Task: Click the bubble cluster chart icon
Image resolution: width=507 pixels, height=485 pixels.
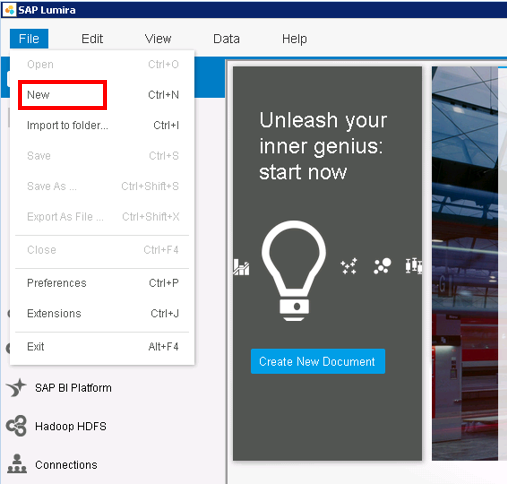Action: [x=382, y=266]
